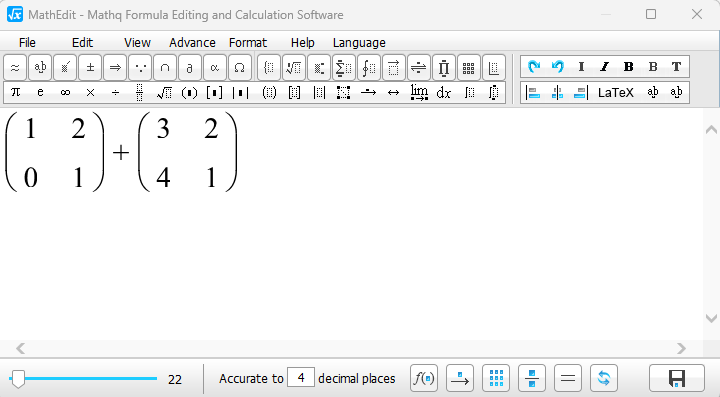Click the LaTeX conversion button
Screen dimensions: 720x397
(616, 93)
